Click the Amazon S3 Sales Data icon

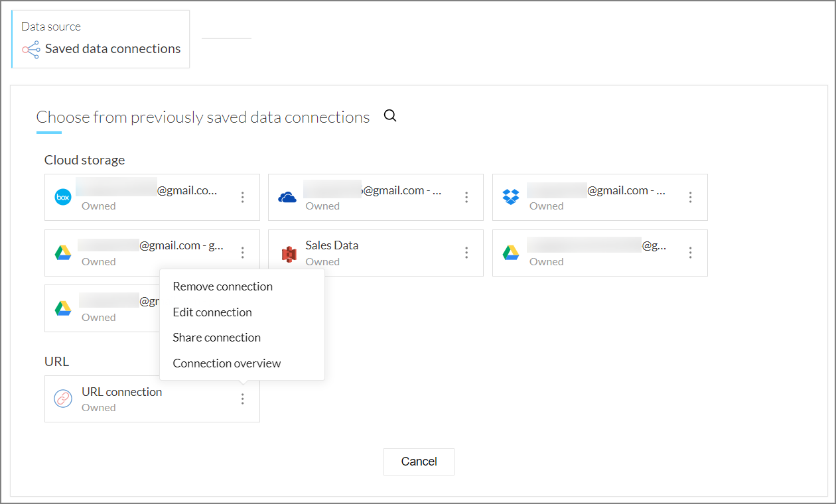[x=288, y=253]
